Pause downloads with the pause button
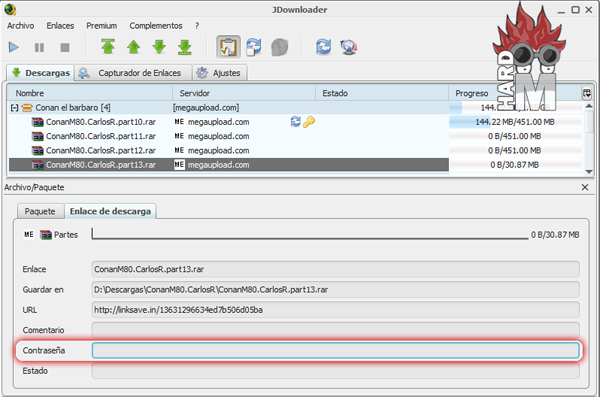 tap(39, 47)
